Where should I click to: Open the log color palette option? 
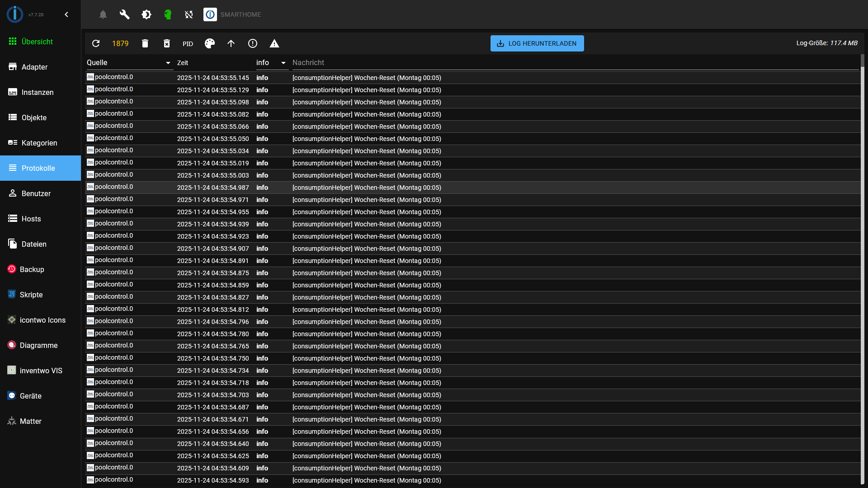[209, 43]
